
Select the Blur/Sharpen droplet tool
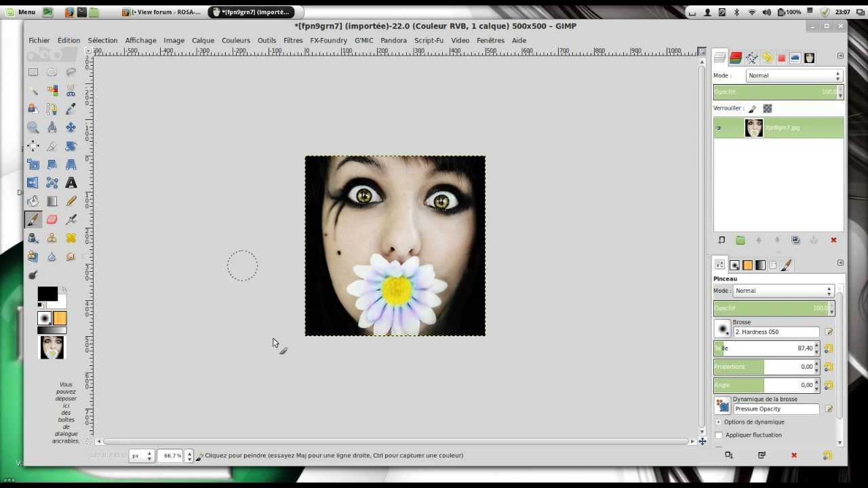(52, 256)
